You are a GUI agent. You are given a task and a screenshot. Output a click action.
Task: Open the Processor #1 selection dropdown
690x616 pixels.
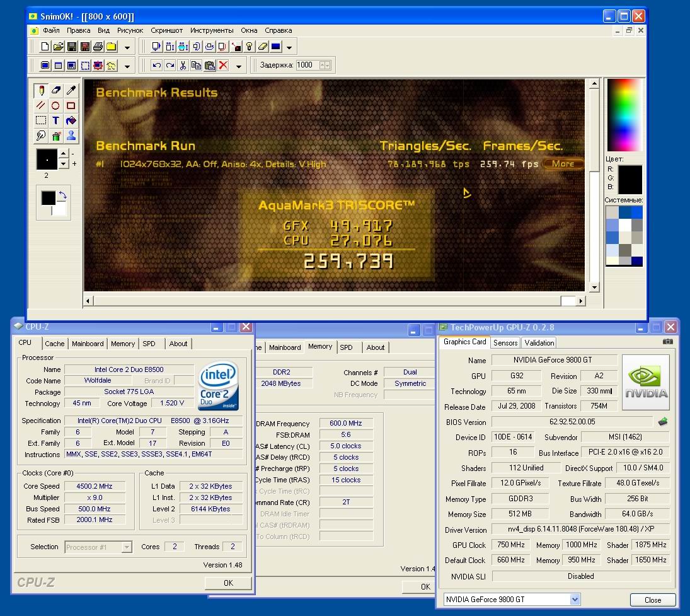(x=126, y=547)
